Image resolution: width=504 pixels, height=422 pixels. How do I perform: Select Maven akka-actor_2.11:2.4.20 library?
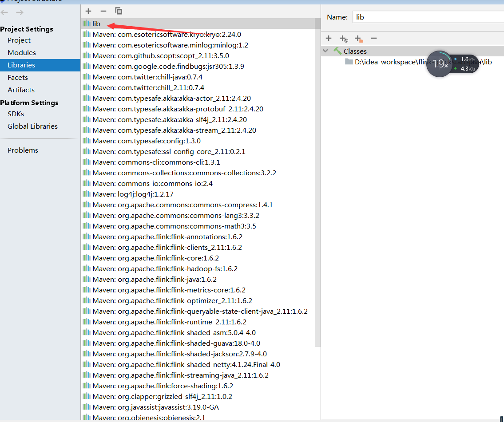[198, 98]
